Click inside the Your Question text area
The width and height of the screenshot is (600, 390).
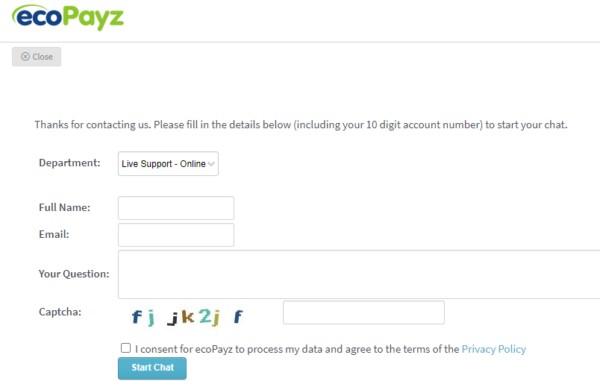pos(359,274)
